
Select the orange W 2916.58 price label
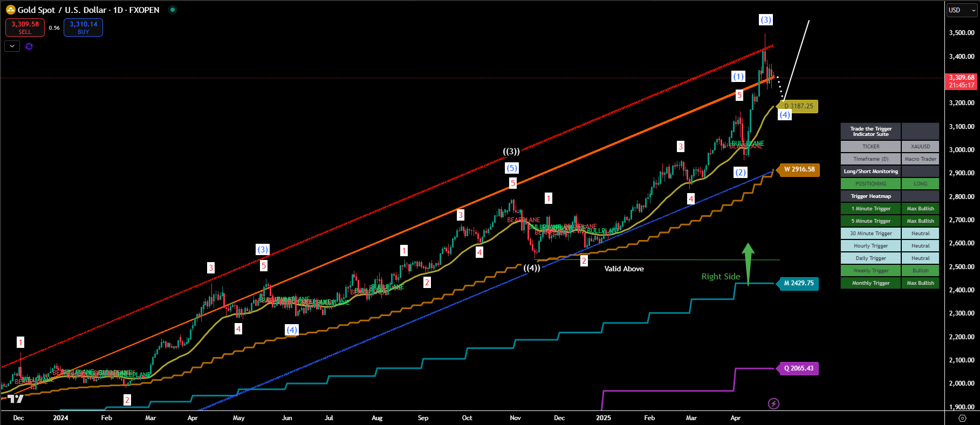799,169
